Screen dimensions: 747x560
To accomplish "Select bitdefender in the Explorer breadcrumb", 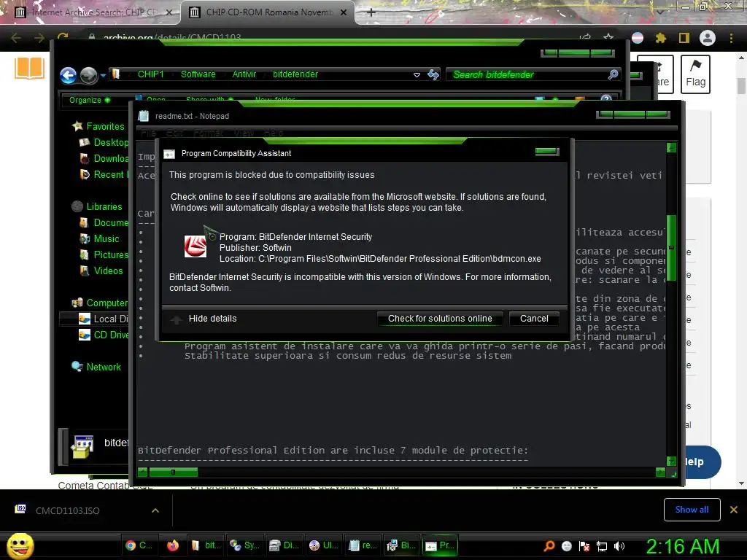I will point(295,74).
